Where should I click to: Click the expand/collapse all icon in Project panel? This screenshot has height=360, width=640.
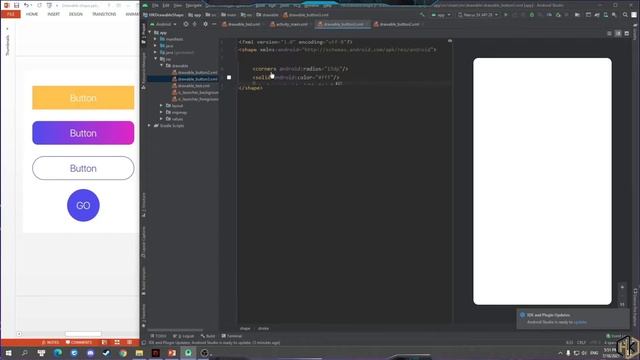click(x=195, y=24)
